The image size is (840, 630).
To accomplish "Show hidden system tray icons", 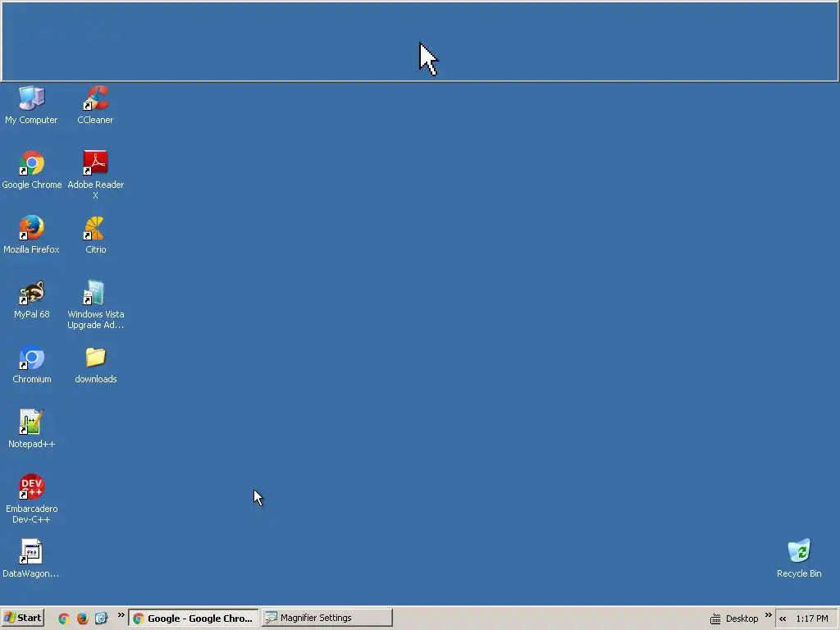I will 783,619.
